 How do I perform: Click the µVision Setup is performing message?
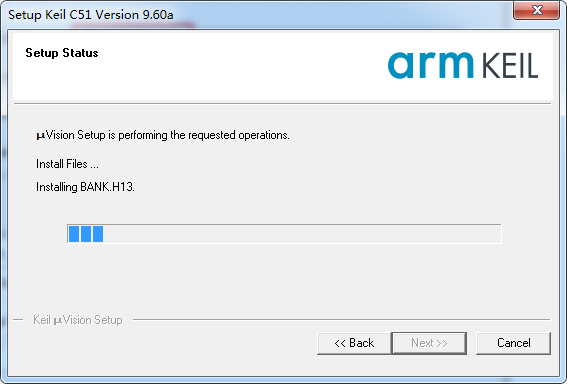(x=163, y=135)
